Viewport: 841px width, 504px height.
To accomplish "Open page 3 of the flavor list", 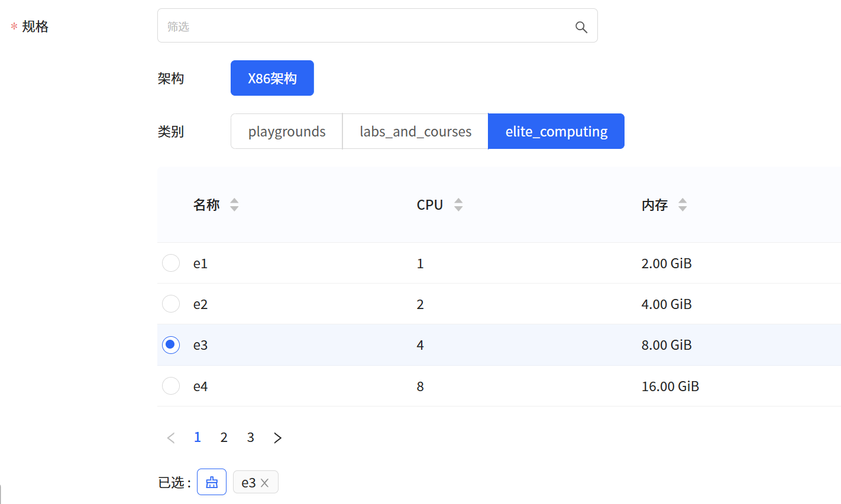I will [x=250, y=437].
